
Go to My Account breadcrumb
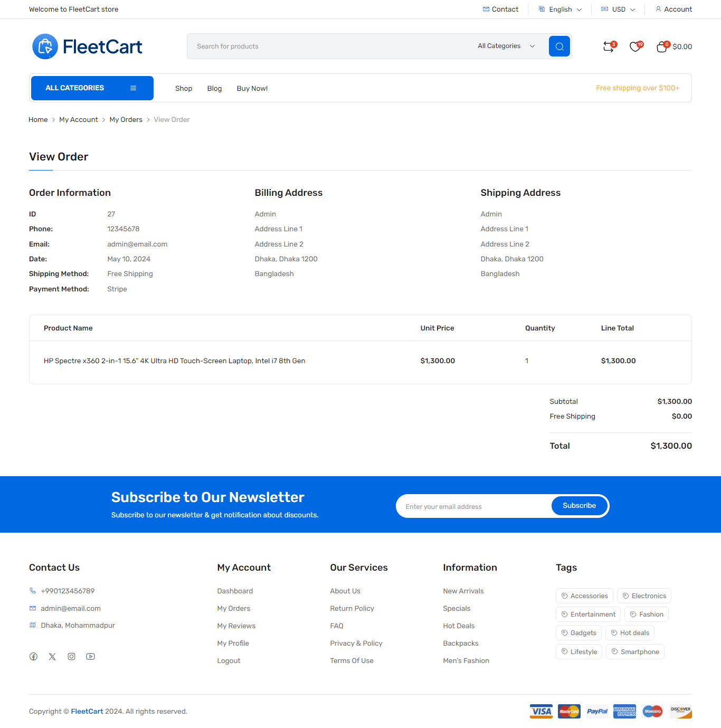point(79,120)
